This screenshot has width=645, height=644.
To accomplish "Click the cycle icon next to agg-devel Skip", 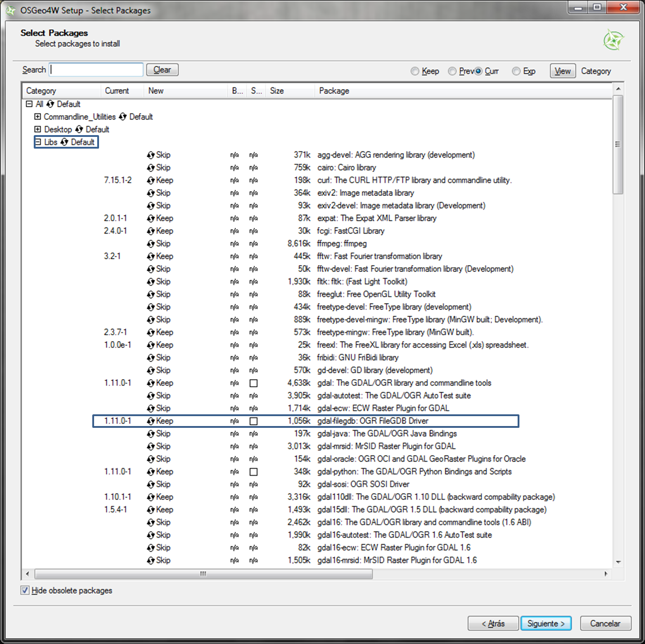I will point(151,155).
